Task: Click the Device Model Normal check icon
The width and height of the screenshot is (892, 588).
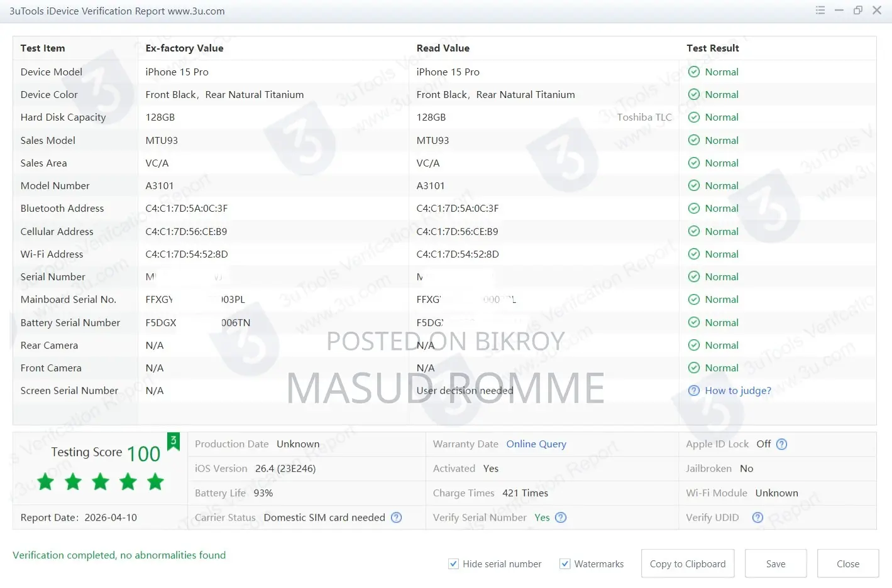Action: [694, 72]
